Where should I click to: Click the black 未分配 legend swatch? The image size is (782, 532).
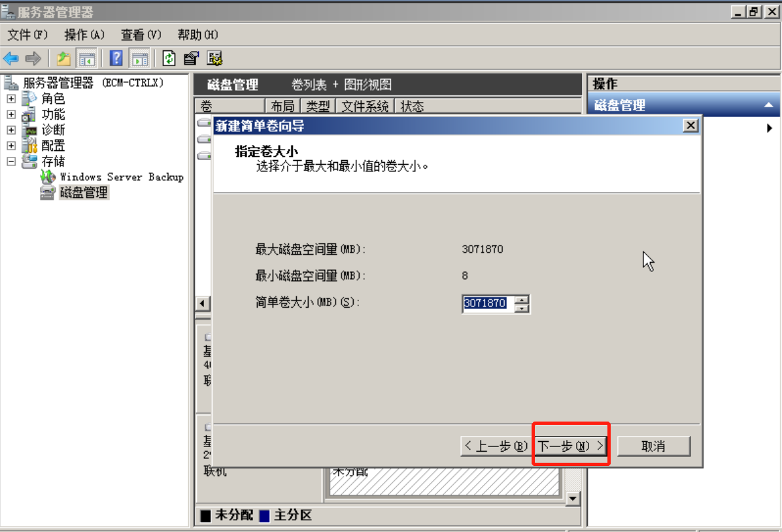[205, 516]
